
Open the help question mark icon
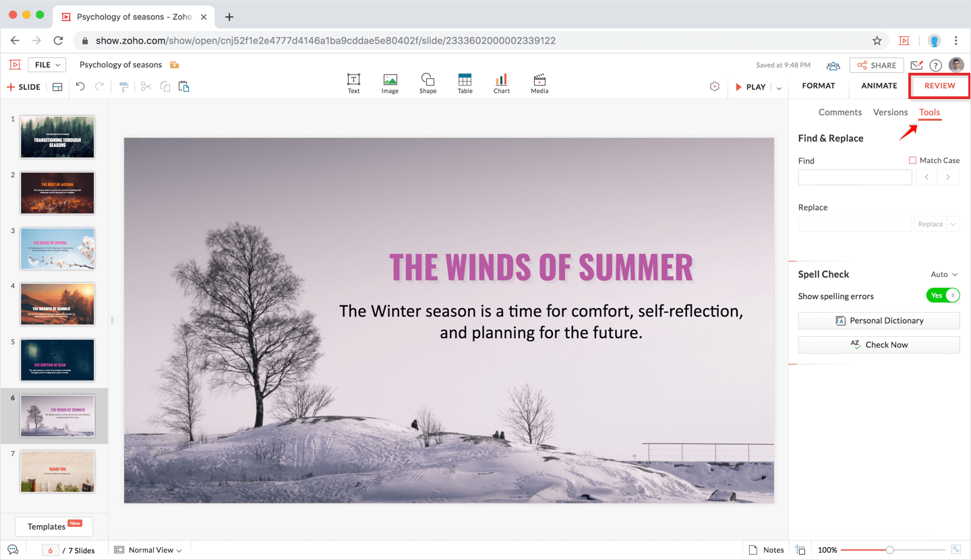click(x=935, y=65)
